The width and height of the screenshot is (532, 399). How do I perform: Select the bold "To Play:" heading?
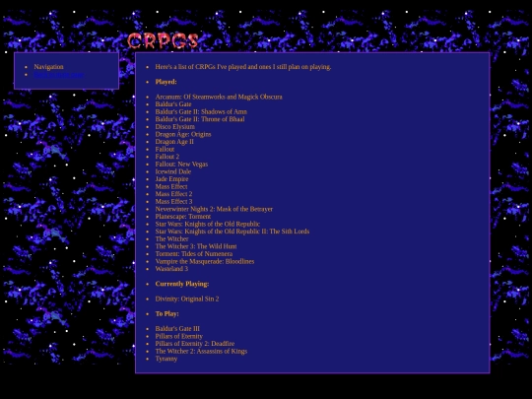point(166,314)
